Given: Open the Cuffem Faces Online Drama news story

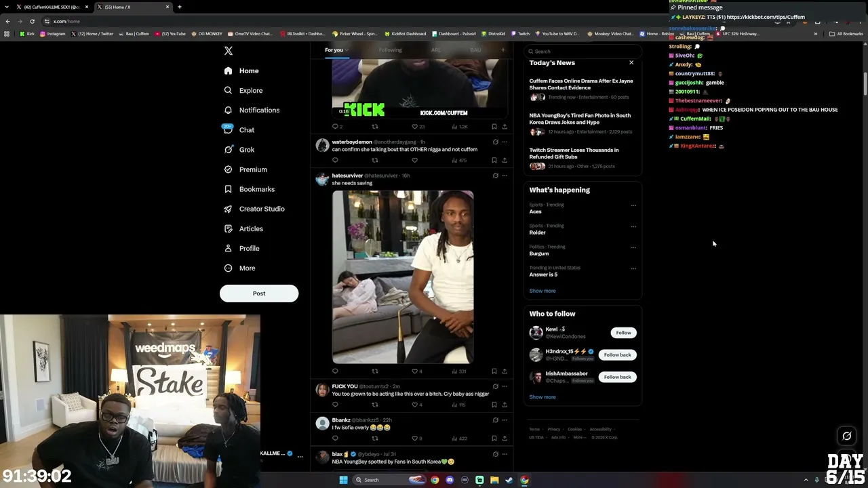Looking at the screenshot, I should pyautogui.click(x=582, y=89).
